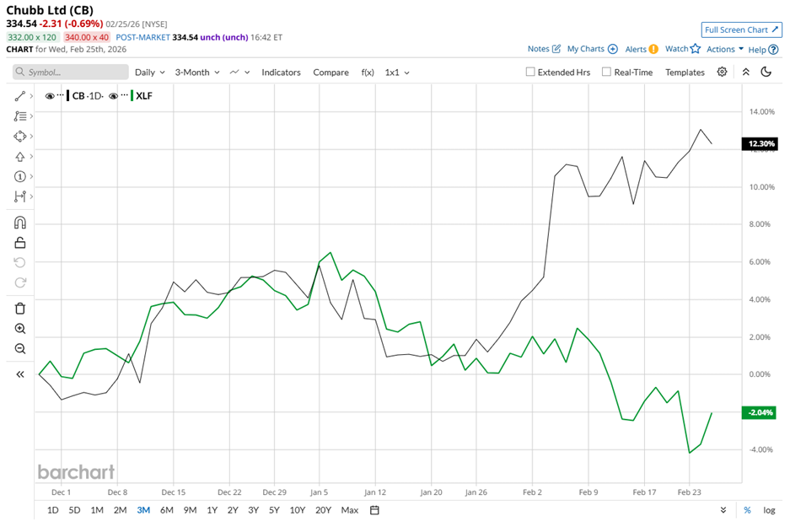Select the 1M time range

[x=97, y=510]
